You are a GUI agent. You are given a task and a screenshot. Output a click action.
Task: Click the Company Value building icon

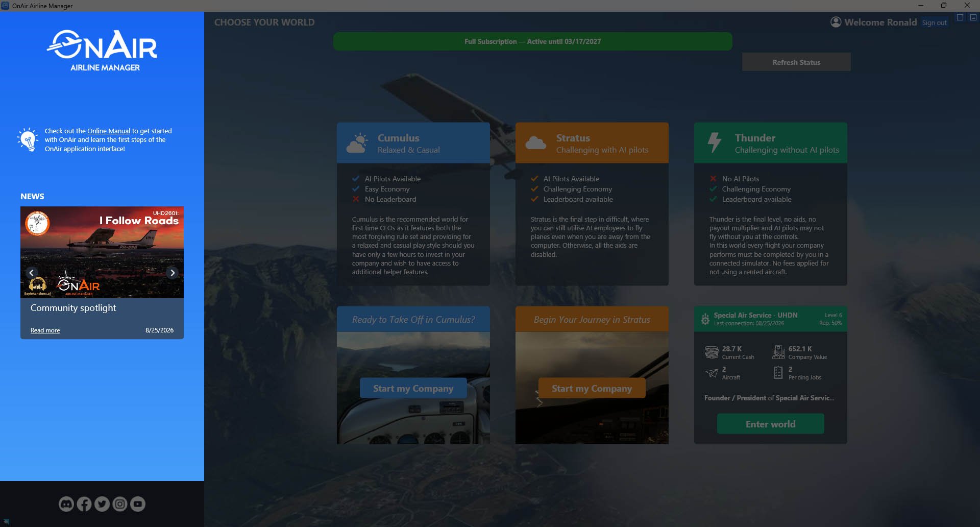pos(778,352)
